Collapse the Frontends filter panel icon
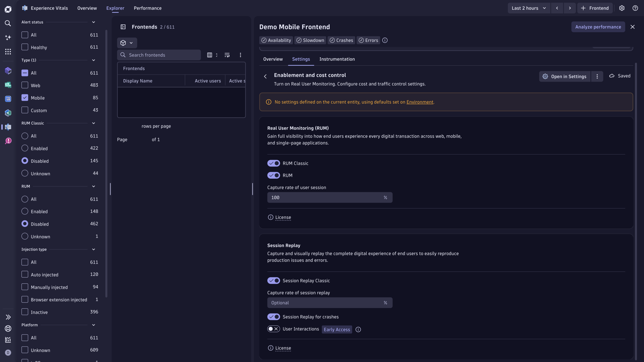 click(123, 27)
